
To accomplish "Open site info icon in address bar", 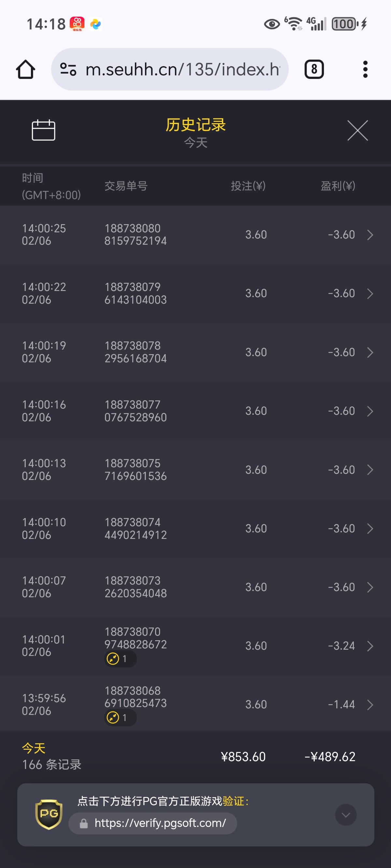I will tap(68, 69).
